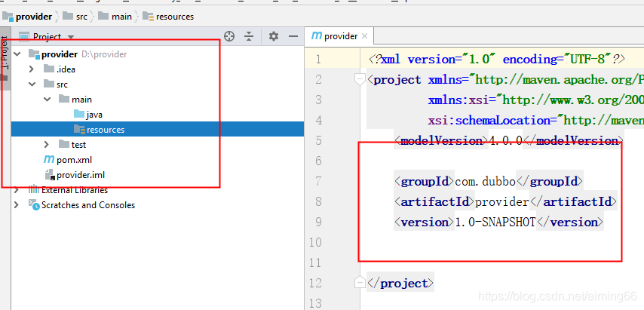Screen dimensions: 644x310
Task: Click the modelVersion 4.0.0 value
Action: tap(505, 141)
